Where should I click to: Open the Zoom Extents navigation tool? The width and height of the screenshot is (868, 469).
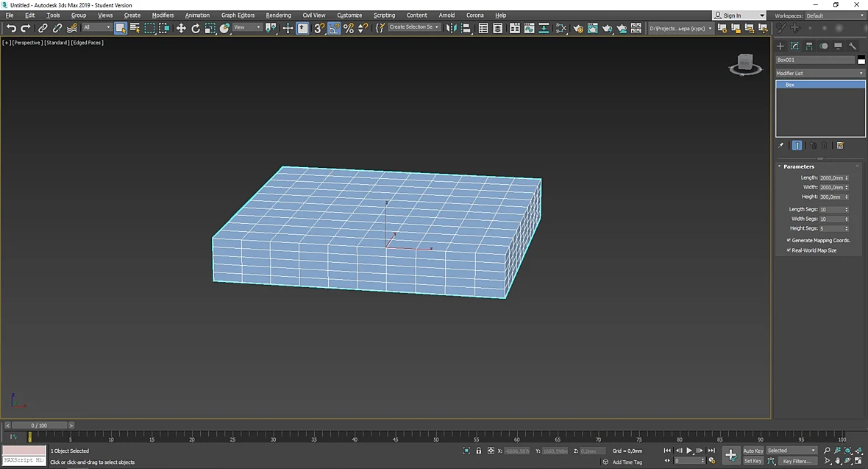847,451
